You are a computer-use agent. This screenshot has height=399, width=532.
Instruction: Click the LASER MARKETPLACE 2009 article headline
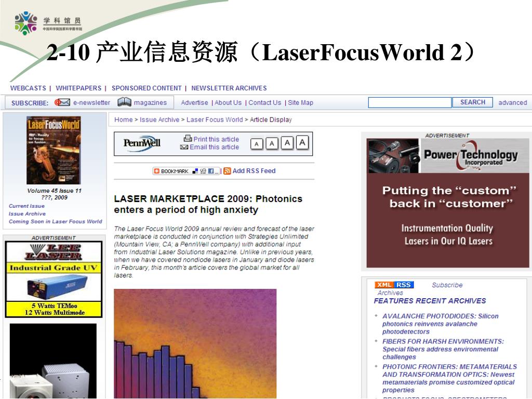point(208,204)
